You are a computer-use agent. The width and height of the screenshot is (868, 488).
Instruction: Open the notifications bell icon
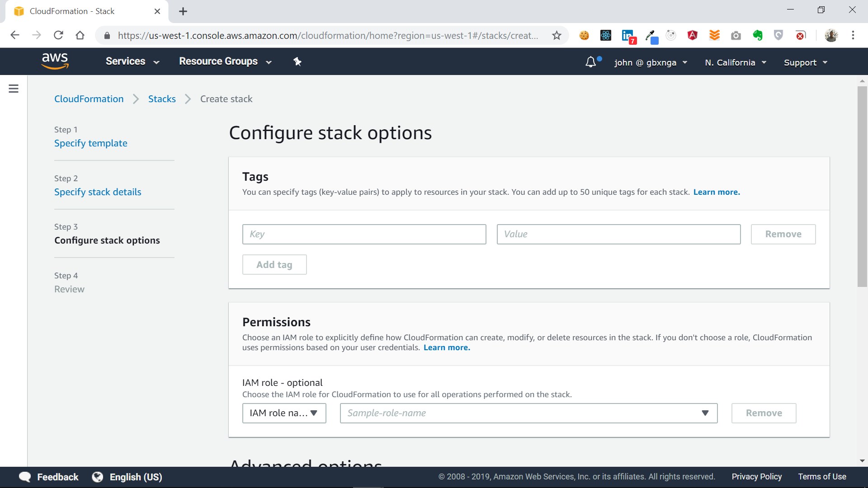click(590, 62)
